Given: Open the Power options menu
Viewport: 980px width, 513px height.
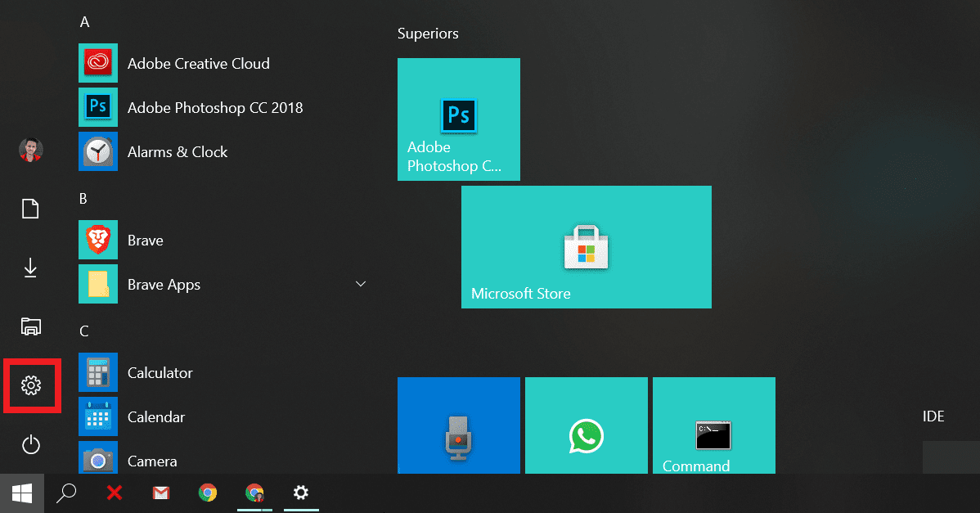Looking at the screenshot, I should [30, 444].
